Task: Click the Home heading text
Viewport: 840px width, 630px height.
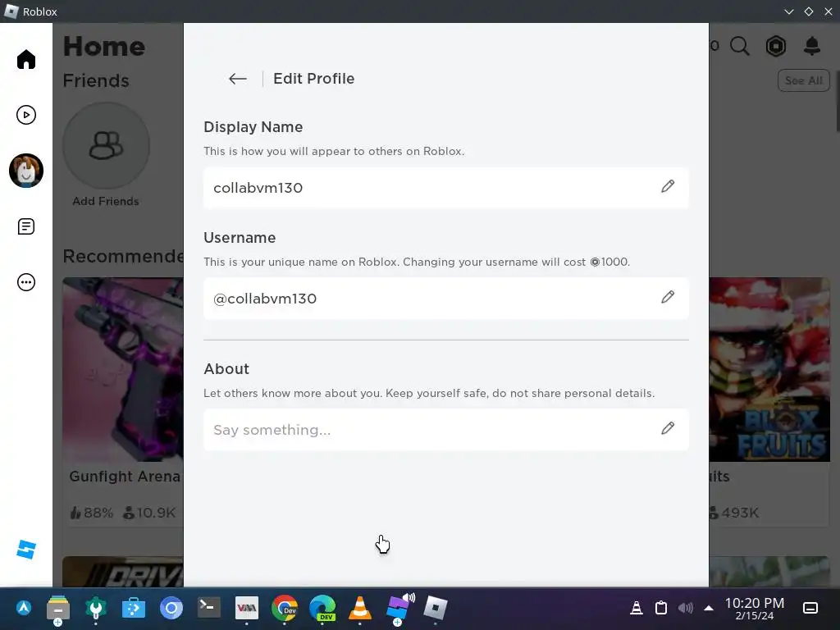Action: pyautogui.click(x=104, y=47)
